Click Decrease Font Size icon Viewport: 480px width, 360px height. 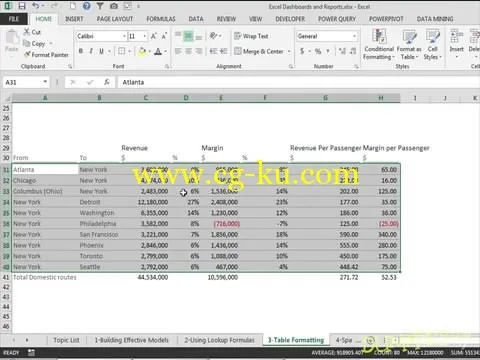click(x=164, y=36)
